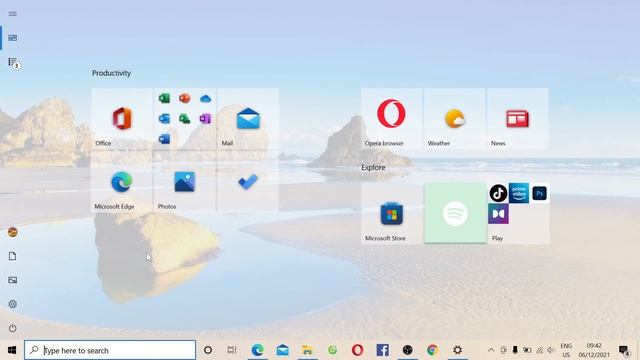This screenshot has height=360, width=640.
Task: Open the clock showing 09:42
Action: [x=594, y=350]
